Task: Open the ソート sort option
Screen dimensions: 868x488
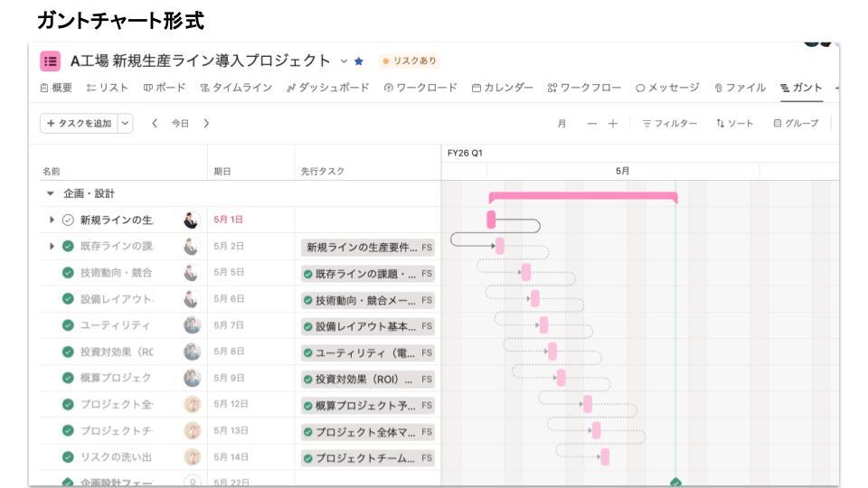Action: click(x=734, y=123)
